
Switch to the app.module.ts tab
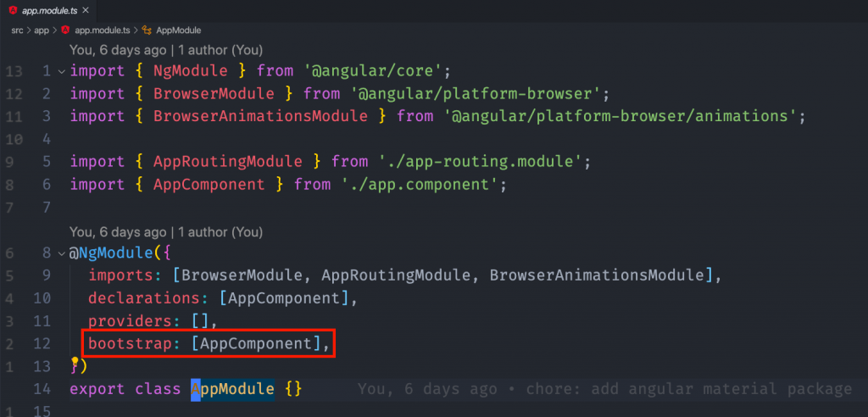[50, 10]
